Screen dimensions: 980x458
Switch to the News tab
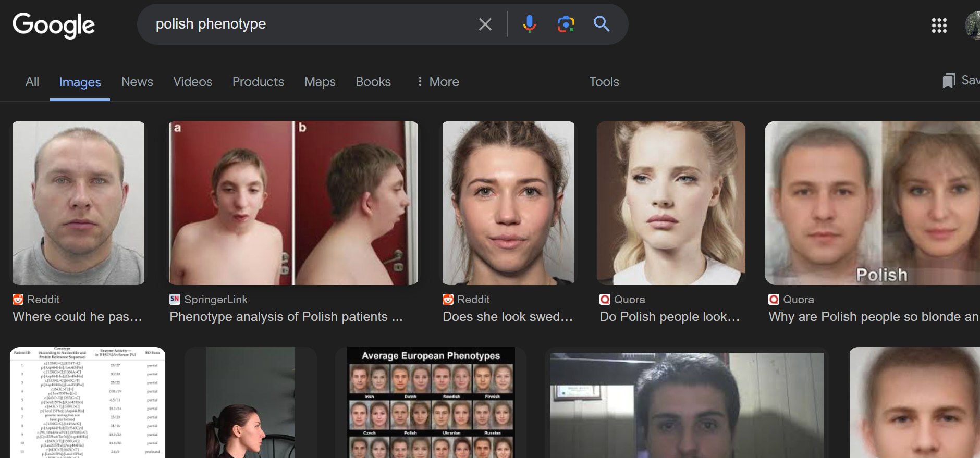(x=137, y=82)
